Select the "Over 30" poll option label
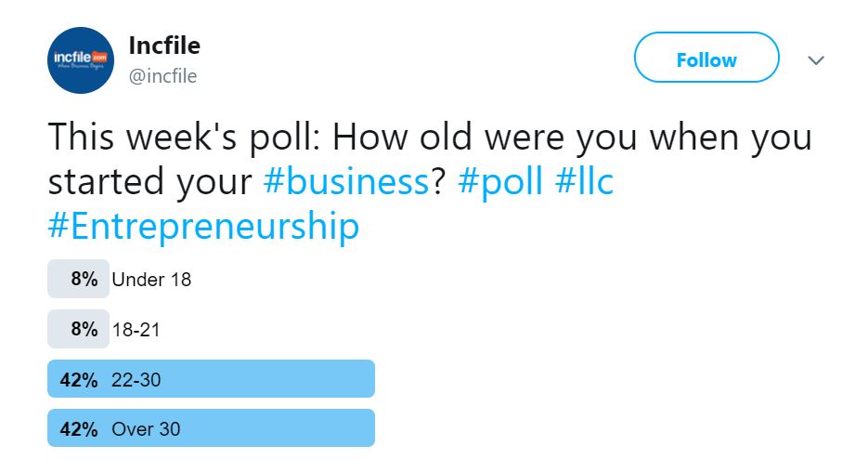The width and height of the screenshot is (868, 472). click(x=146, y=429)
